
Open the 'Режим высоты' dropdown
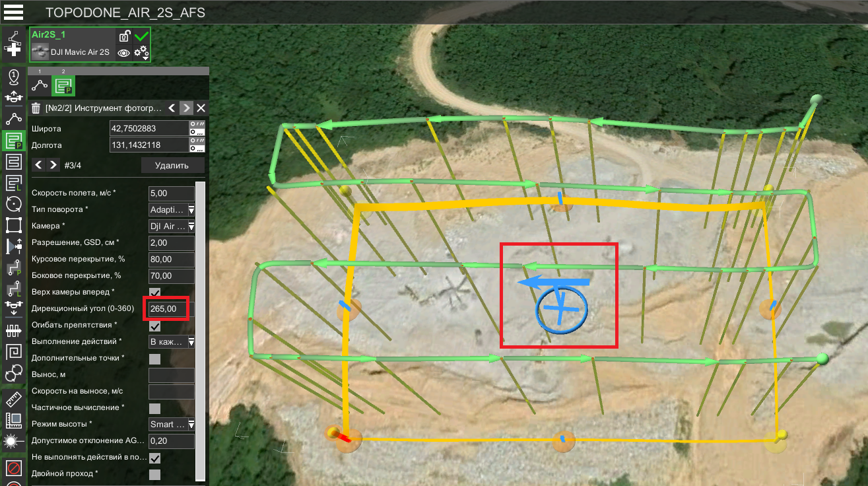[172, 425]
